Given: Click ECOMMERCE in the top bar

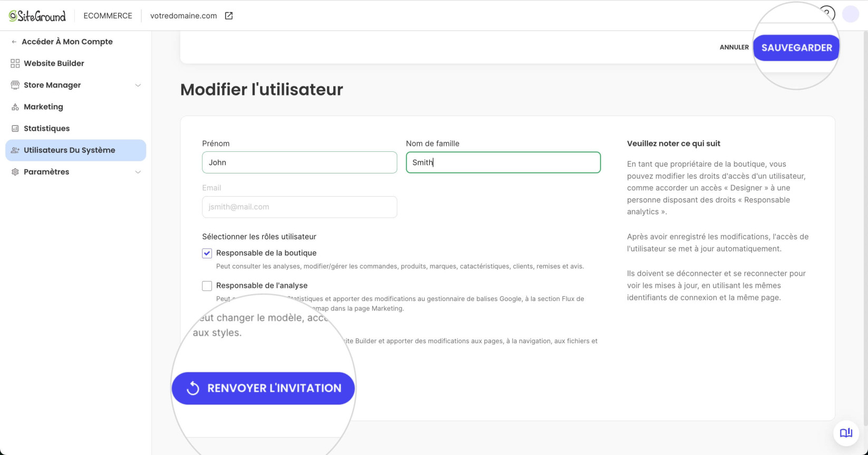Looking at the screenshot, I should point(108,16).
